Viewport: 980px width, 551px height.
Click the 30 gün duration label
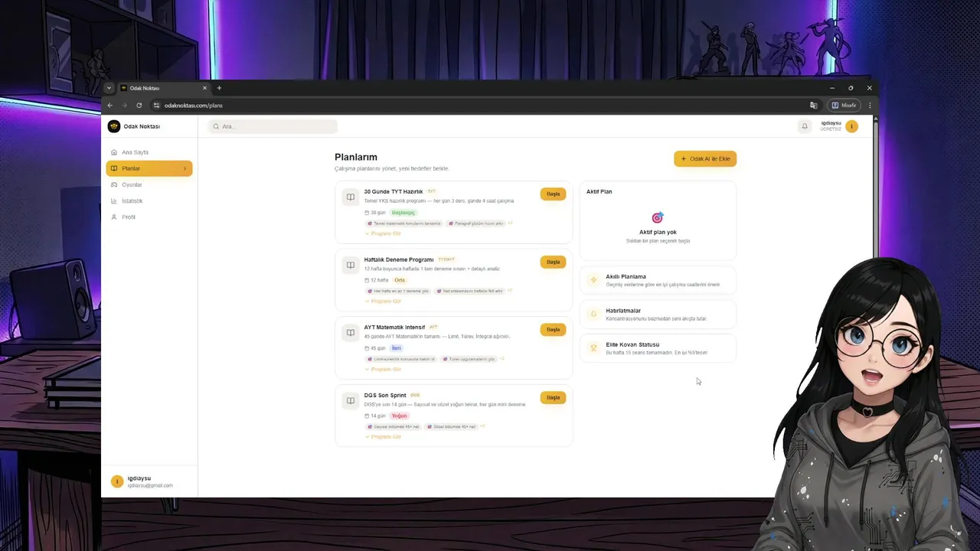pyautogui.click(x=375, y=213)
